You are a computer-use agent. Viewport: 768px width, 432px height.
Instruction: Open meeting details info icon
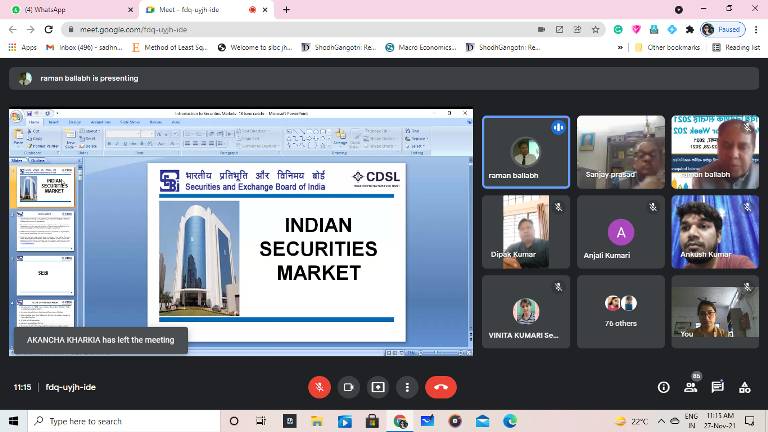tap(664, 387)
